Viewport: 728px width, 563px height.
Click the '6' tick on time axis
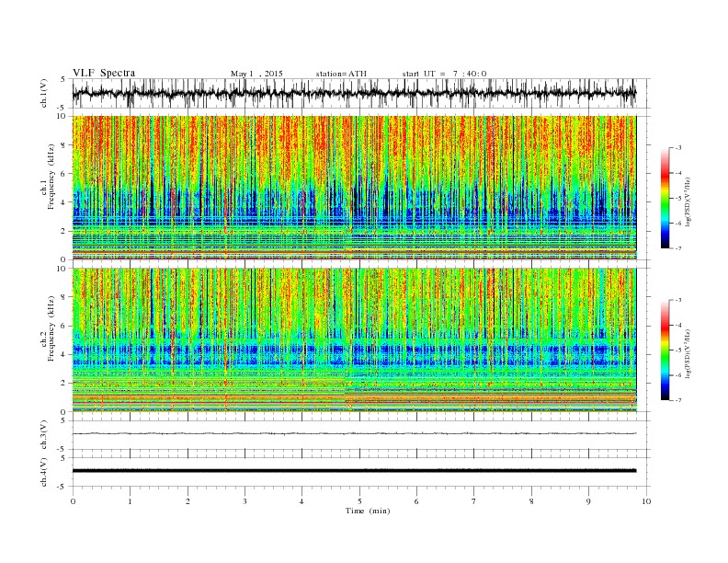tap(416, 501)
